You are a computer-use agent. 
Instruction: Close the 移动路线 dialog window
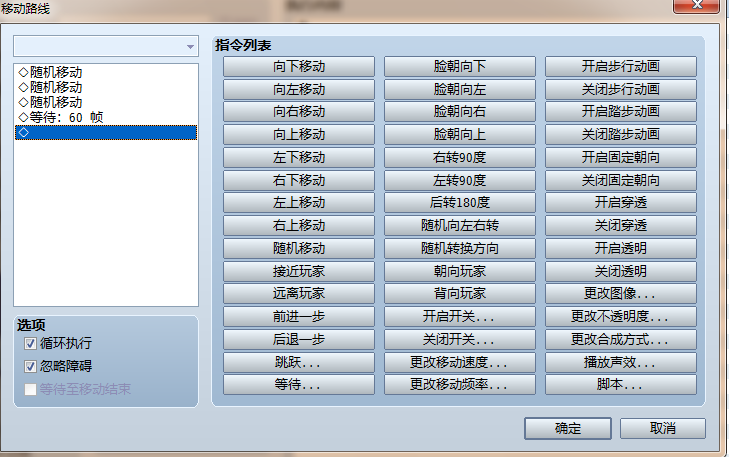point(696,6)
